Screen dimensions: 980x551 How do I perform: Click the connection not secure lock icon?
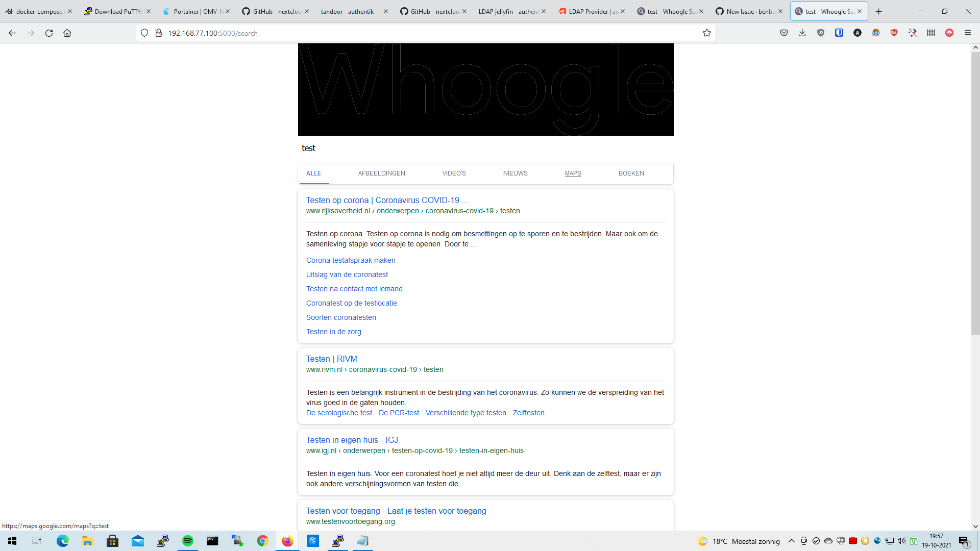click(159, 33)
